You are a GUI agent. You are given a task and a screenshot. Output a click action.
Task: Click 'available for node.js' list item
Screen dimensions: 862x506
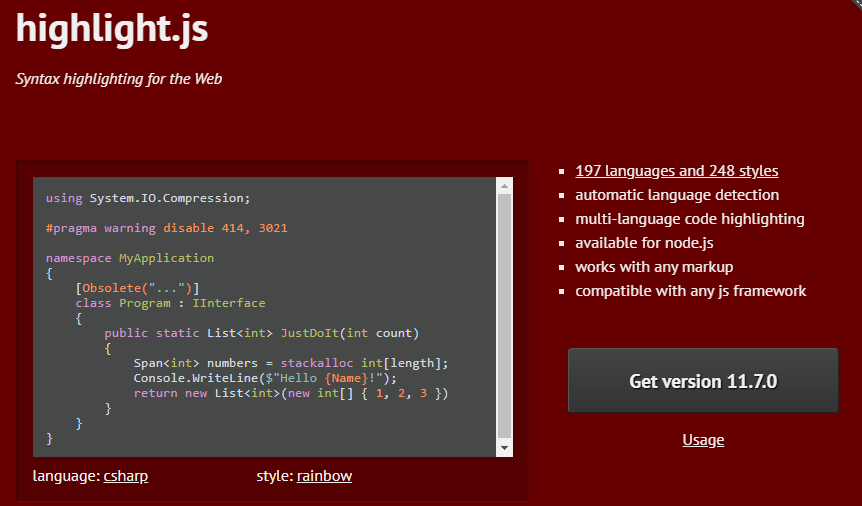pyautogui.click(x=644, y=243)
